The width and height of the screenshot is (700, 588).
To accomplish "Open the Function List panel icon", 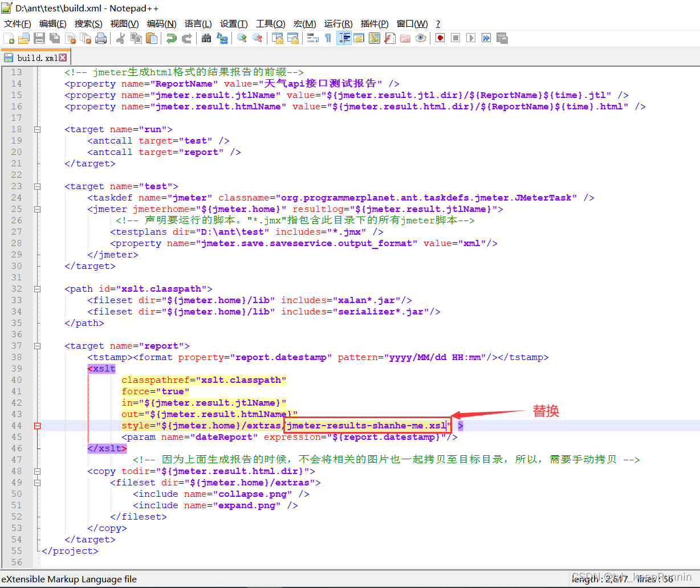I will (389, 38).
